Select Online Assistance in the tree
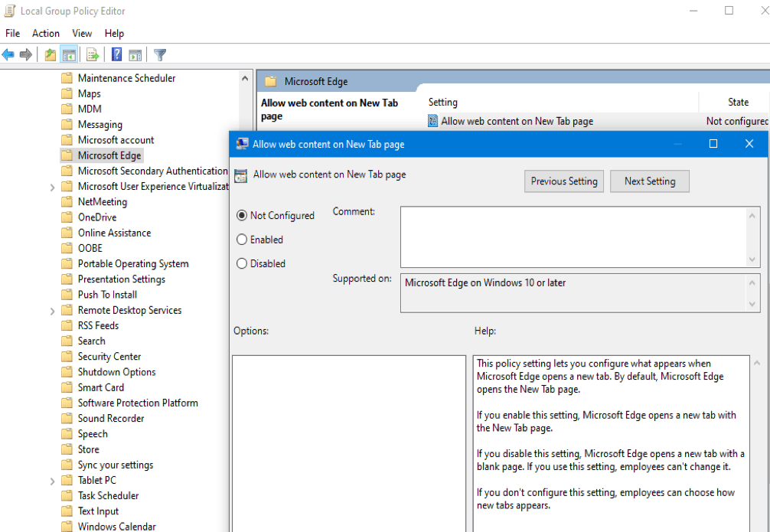The width and height of the screenshot is (770, 532). point(114,233)
